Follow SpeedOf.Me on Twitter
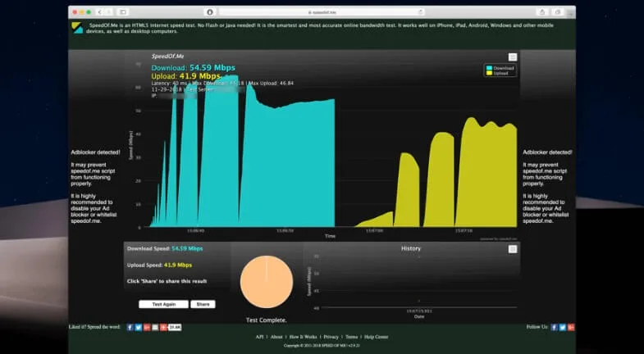This screenshot has height=354, width=644. tap(563, 327)
